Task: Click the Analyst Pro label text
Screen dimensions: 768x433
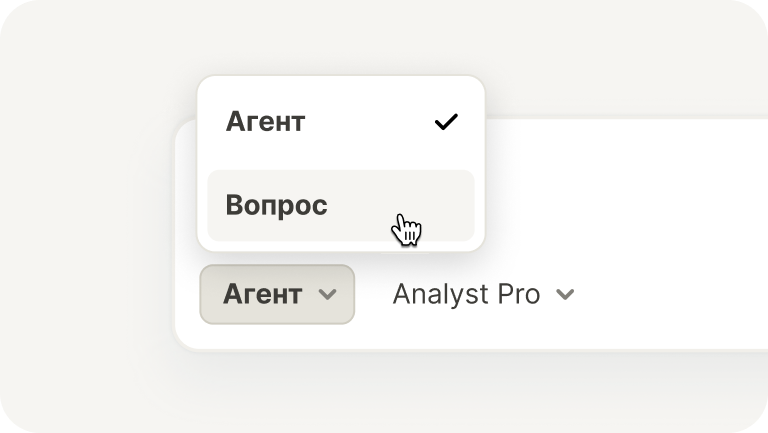Action: point(466,294)
